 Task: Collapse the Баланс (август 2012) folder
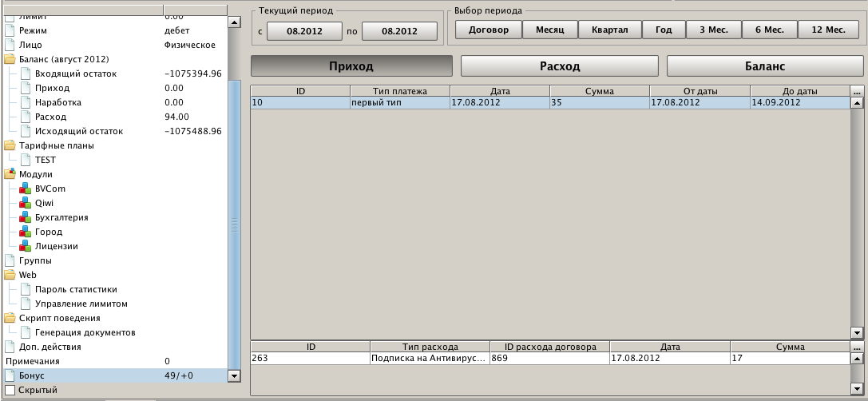point(10,59)
